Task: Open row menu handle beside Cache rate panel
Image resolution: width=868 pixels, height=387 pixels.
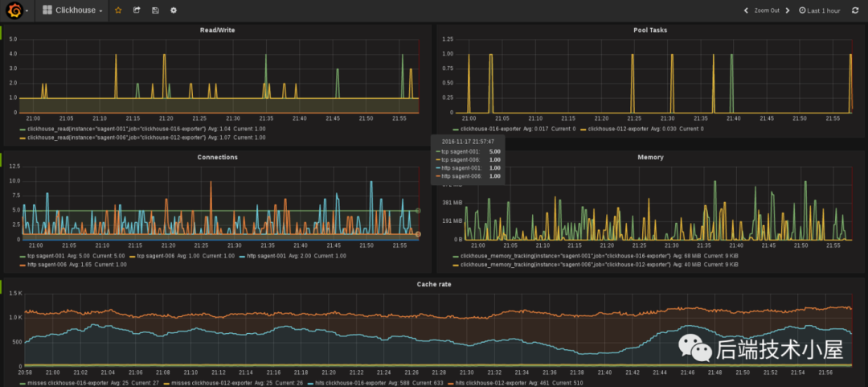Action: tap(1, 286)
